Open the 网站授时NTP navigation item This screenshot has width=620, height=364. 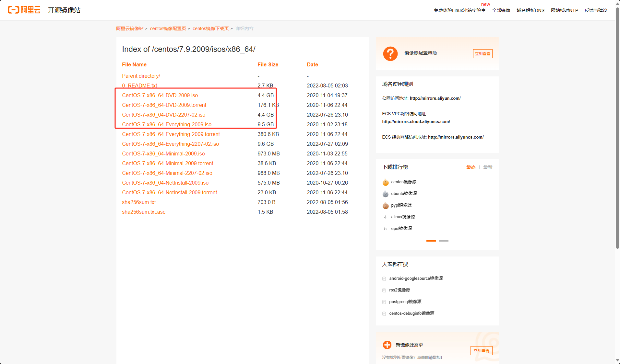[565, 10]
